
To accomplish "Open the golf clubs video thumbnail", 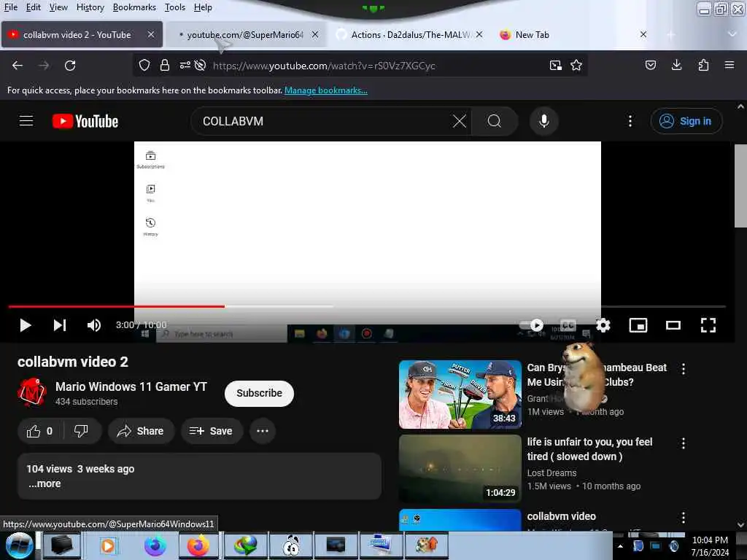I will coord(460,394).
